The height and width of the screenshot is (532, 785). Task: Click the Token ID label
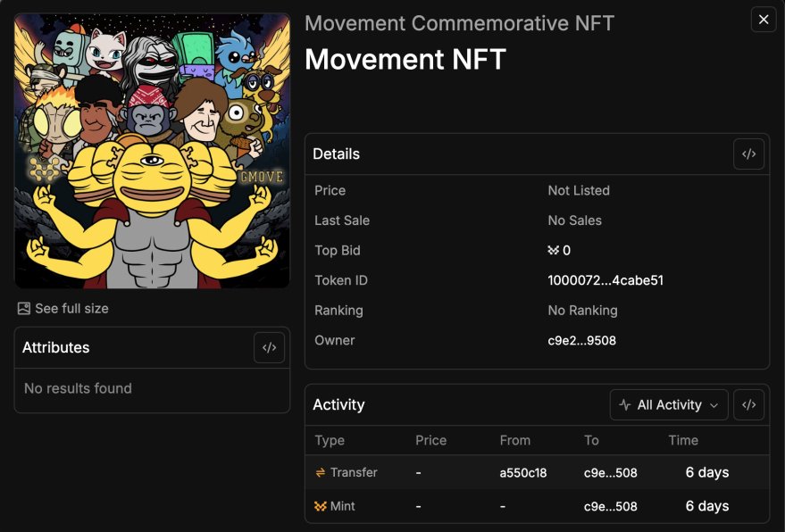[x=341, y=280]
